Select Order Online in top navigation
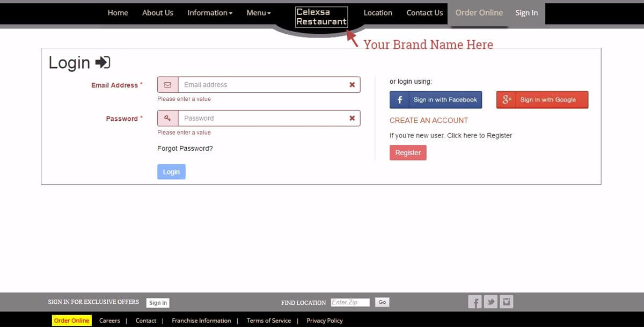This screenshot has height=328, width=644. click(x=479, y=13)
